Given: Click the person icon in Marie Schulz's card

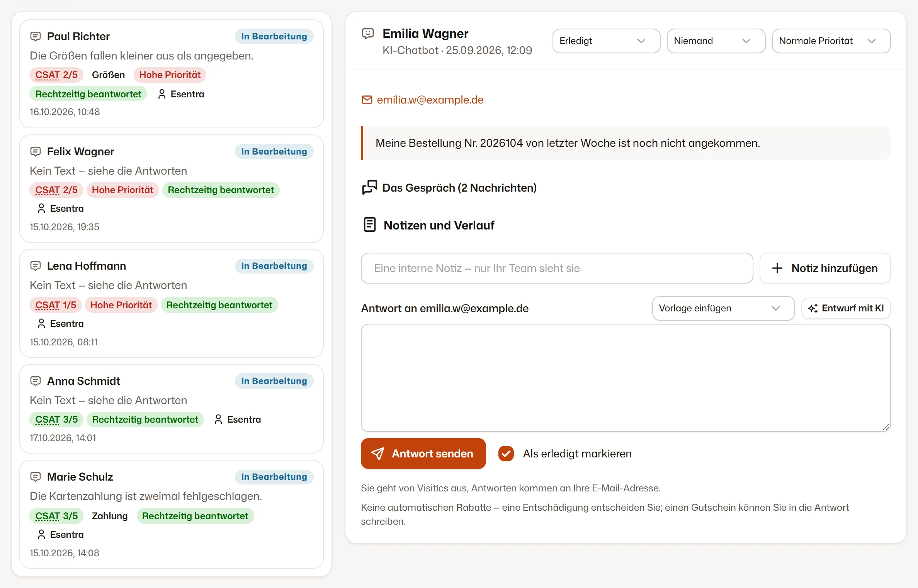Looking at the screenshot, I should click(41, 534).
